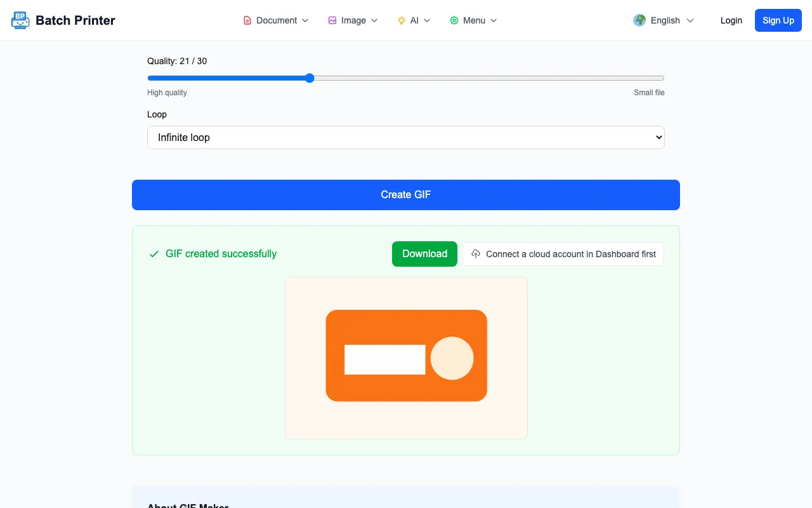This screenshot has width=812, height=508.
Task: Click the green success checkmark icon
Action: tap(154, 254)
